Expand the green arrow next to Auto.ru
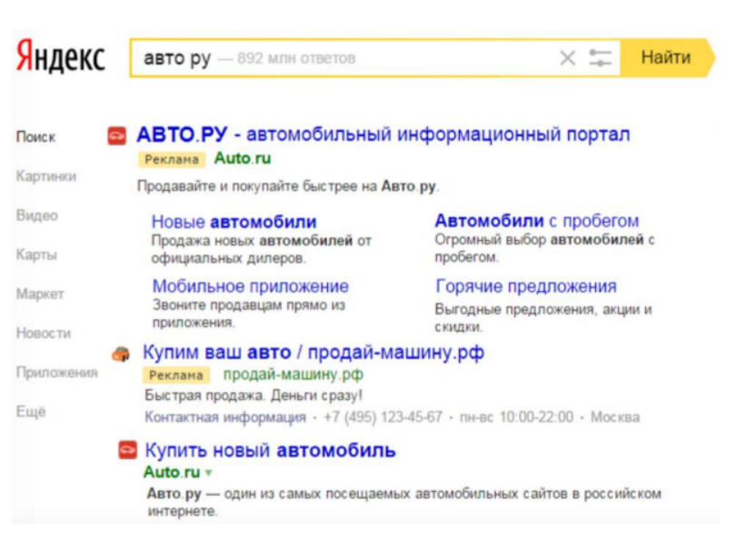The image size is (756, 541). pyautogui.click(x=208, y=473)
